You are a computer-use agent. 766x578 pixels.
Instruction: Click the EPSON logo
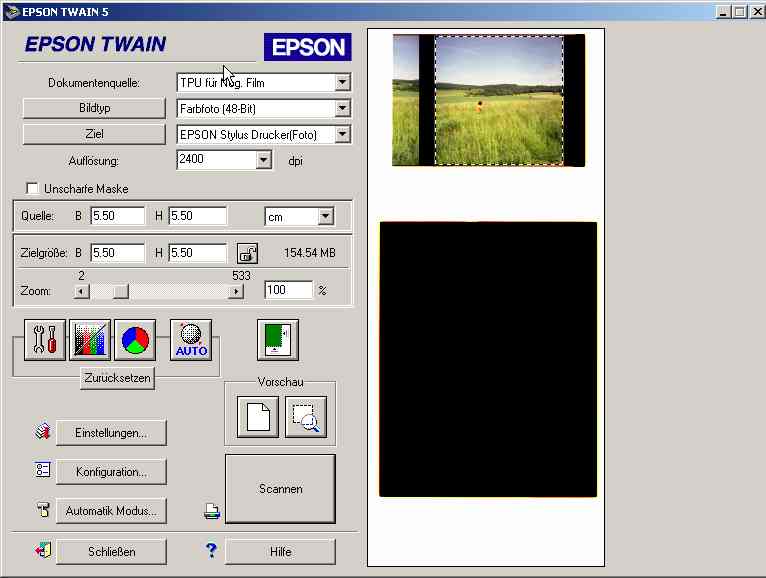point(307,47)
